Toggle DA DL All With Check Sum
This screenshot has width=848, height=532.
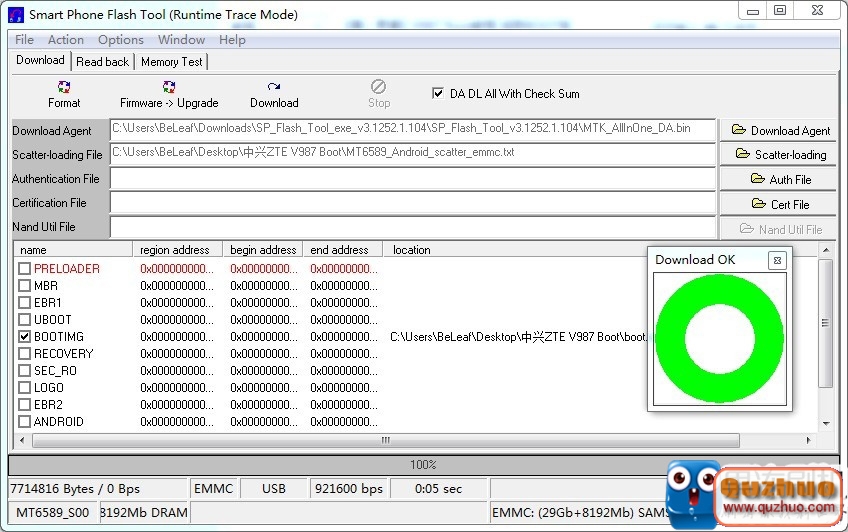click(438, 93)
